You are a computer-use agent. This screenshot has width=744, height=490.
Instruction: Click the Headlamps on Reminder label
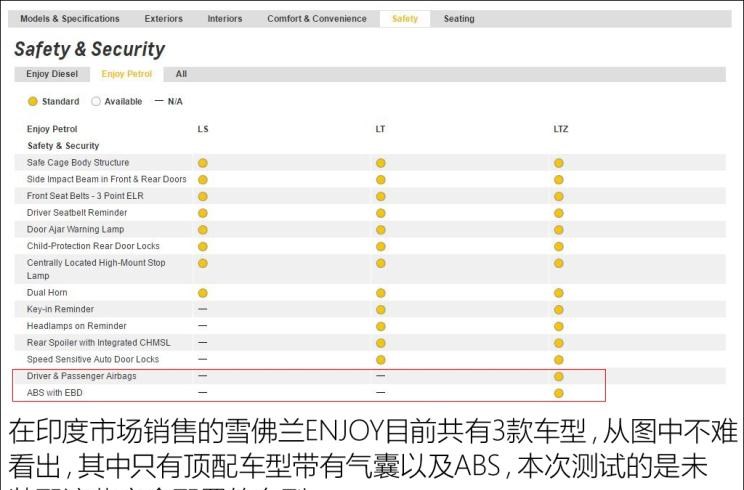click(x=76, y=326)
